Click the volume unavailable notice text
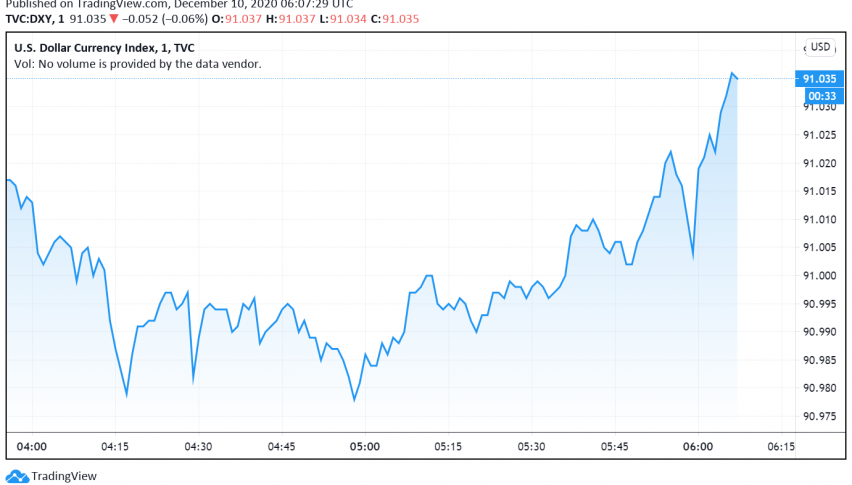The image size is (852, 485). click(x=138, y=64)
